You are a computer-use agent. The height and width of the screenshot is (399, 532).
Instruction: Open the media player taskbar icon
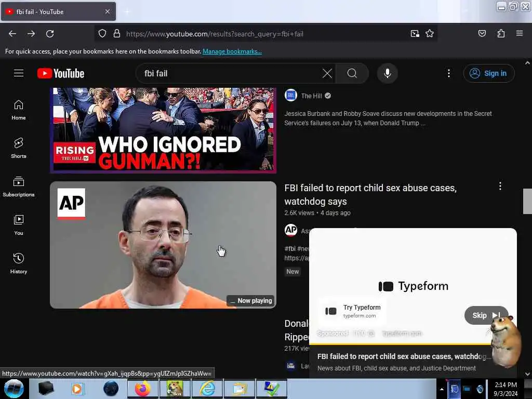77,389
